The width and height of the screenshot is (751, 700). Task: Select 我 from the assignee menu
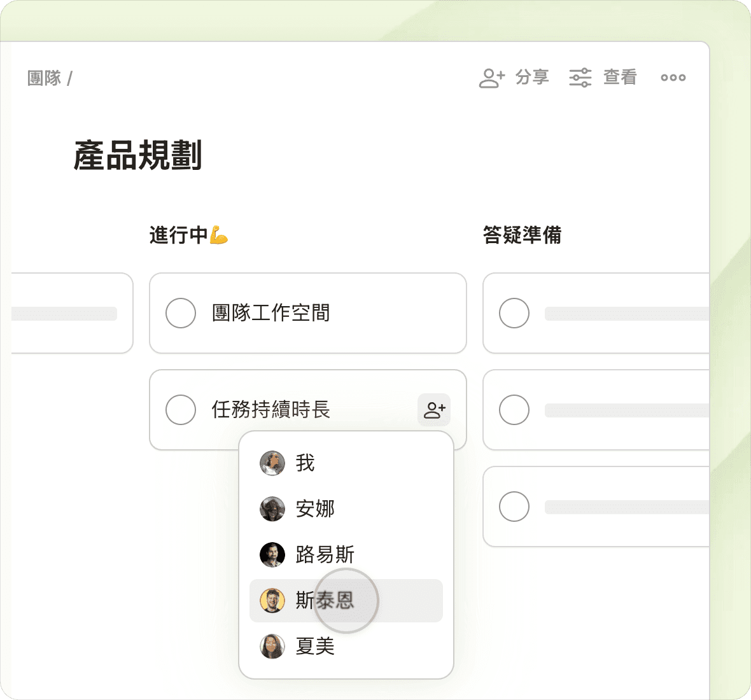pyautogui.click(x=305, y=463)
